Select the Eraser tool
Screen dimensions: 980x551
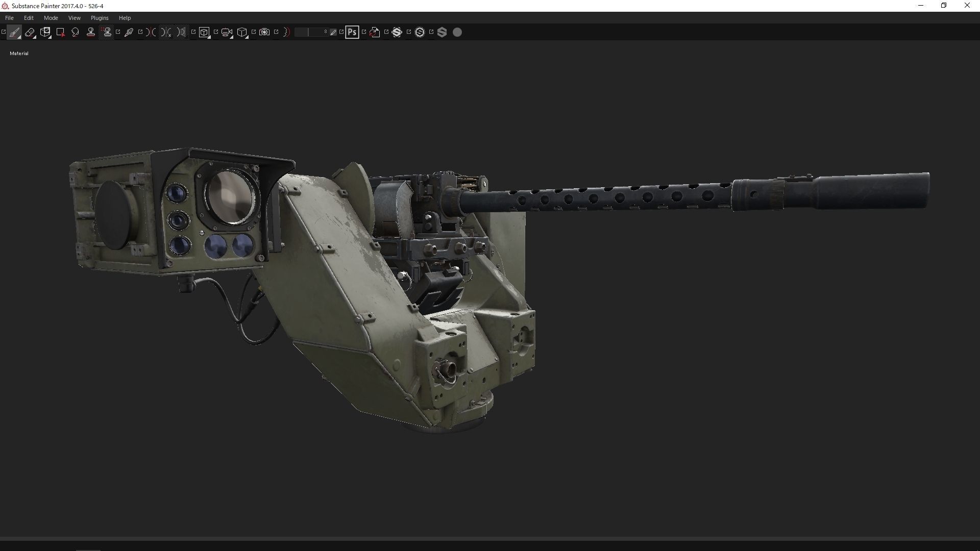(x=29, y=32)
